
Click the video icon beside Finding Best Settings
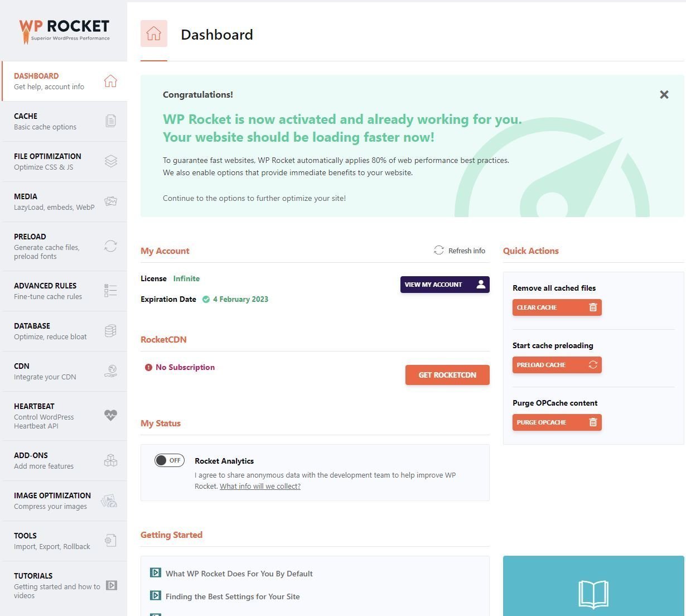pos(156,595)
